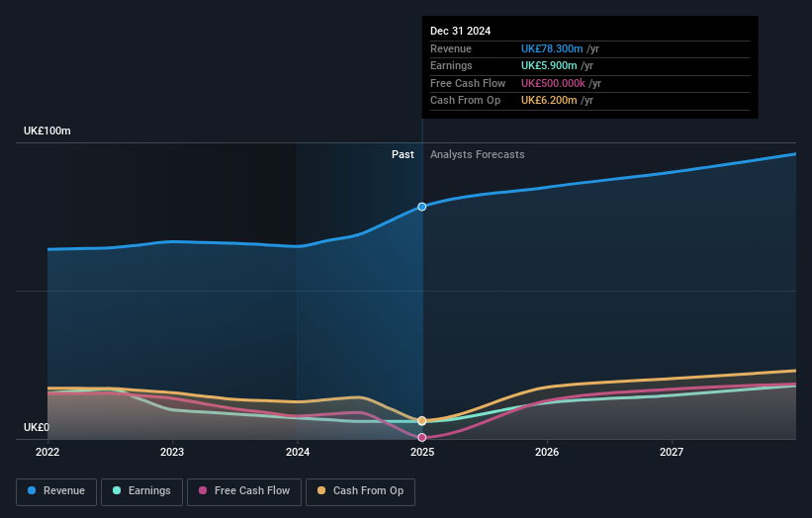The height and width of the screenshot is (518, 812).
Task: Click the Dec 31 2024 tooltip date
Action: pos(460,31)
